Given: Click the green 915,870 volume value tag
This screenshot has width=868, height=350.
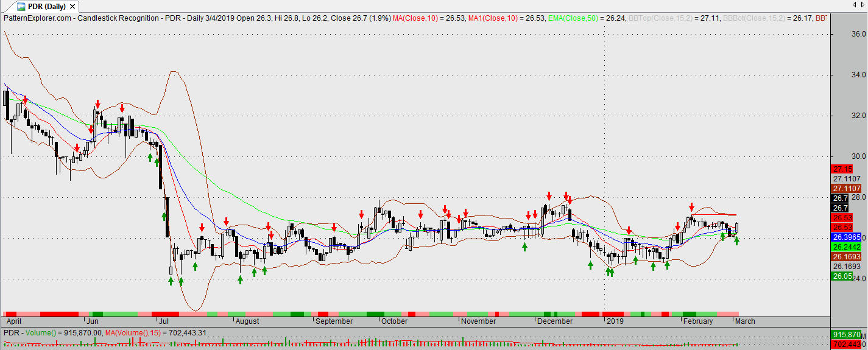Looking at the screenshot, I should point(846,335).
